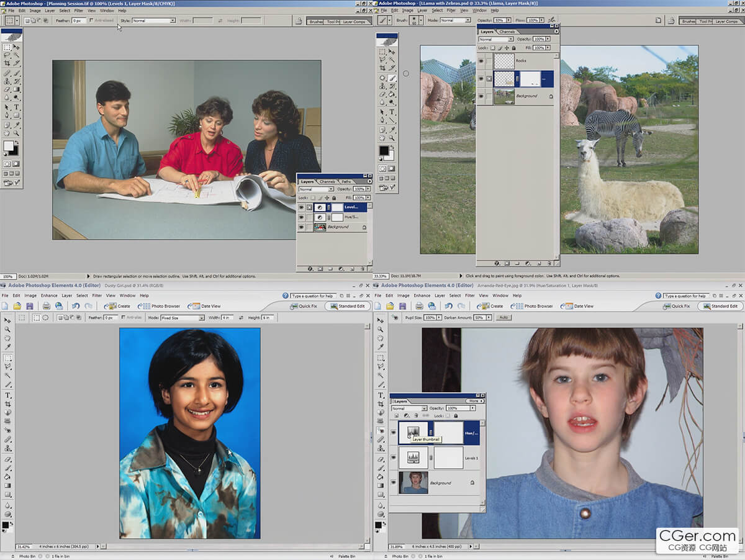The width and height of the screenshot is (745, 560).
Task: Click Background layer thumbnail in Amanda Layers palette
Action: coord(413,482)
